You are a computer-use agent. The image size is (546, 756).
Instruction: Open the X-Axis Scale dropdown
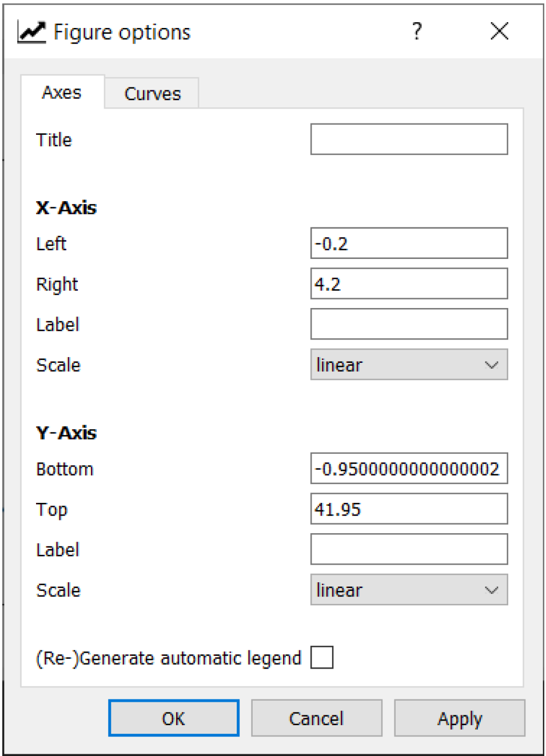coord(409,365)
